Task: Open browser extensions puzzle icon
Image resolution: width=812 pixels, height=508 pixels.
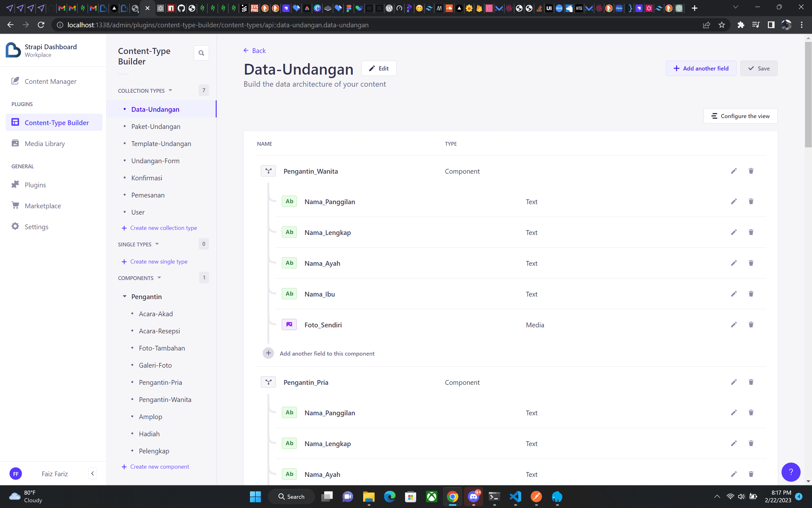Action: coord(741,25)
